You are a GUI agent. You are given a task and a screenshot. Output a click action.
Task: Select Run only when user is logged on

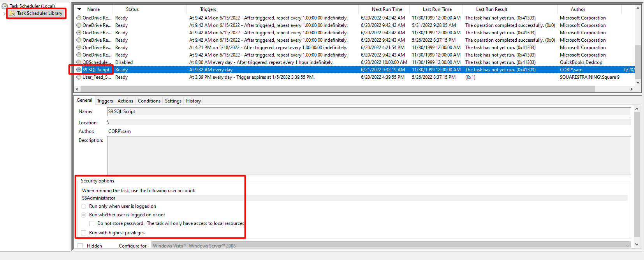(84, 206)
